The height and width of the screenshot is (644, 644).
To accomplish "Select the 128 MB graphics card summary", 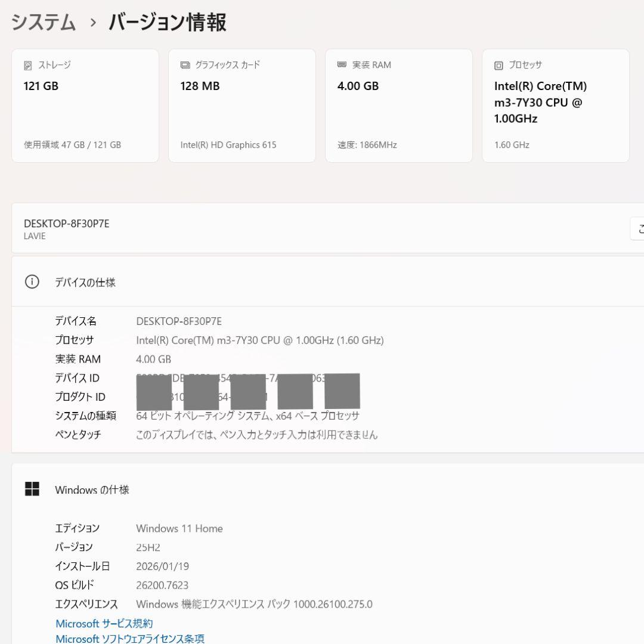I will pyautogui.click(x=241, y=106).
